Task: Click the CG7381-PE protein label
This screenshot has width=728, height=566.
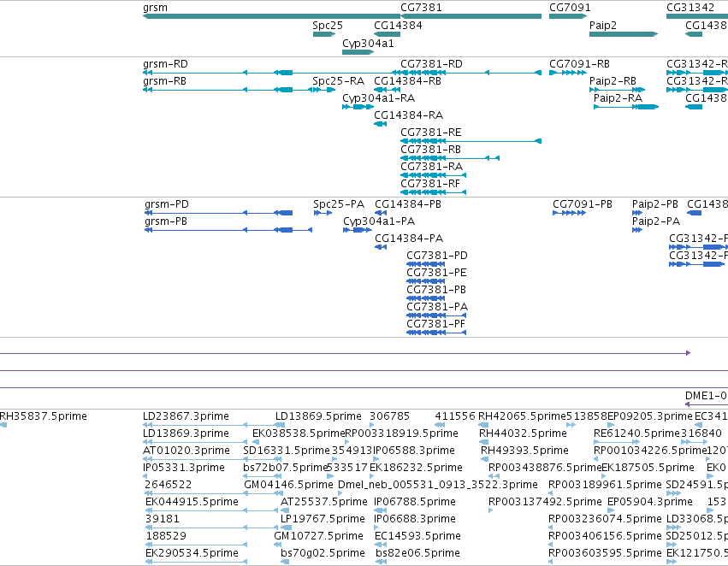Action: click(x=436, y=273)
